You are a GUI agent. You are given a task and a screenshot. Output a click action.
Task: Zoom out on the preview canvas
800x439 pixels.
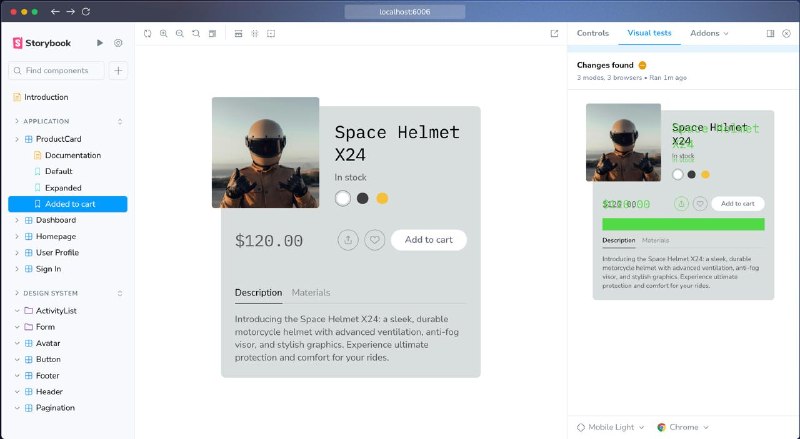(180, 34)
